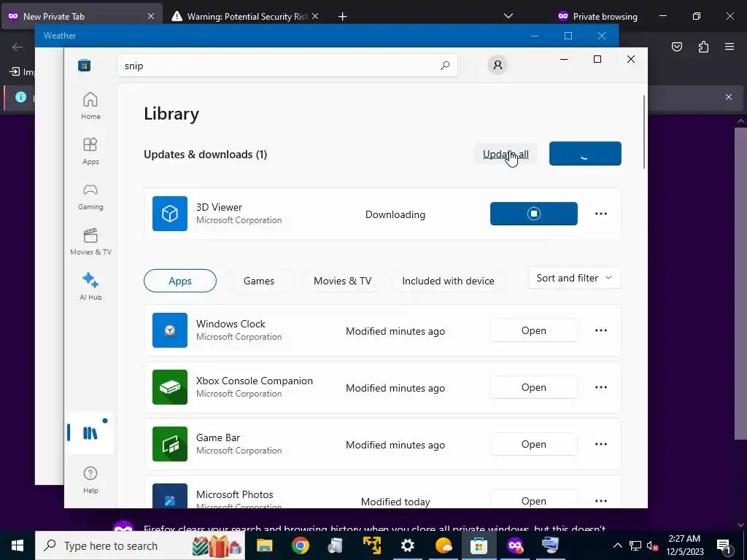Open the Windows Start menu
747x560 pixels.
[18, 545]
